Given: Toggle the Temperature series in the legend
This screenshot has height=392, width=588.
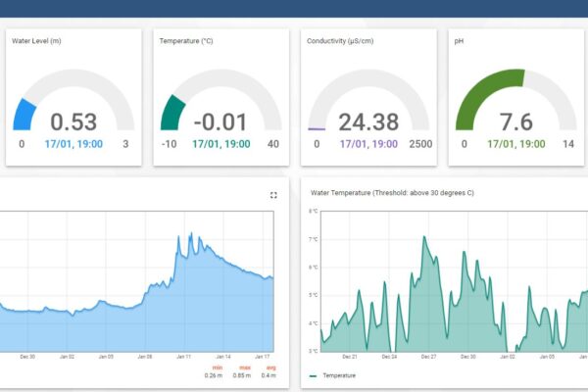Looking at the screenshot, I should [332, 375].
